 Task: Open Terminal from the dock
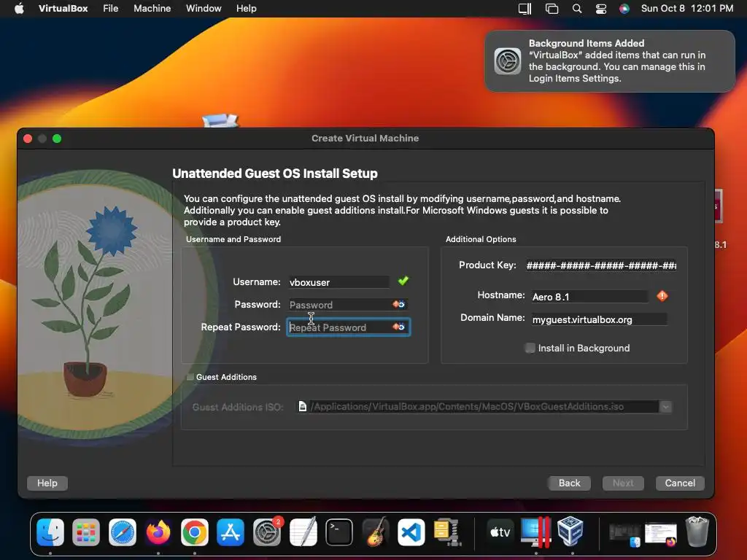click(x=339, y=532)
